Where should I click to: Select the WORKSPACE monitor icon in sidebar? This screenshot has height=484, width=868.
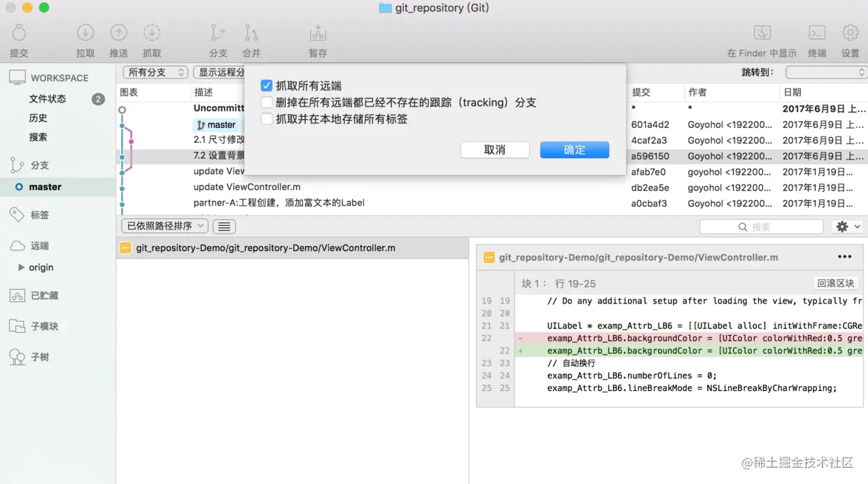pyautogui.click(x=17, y=78)
